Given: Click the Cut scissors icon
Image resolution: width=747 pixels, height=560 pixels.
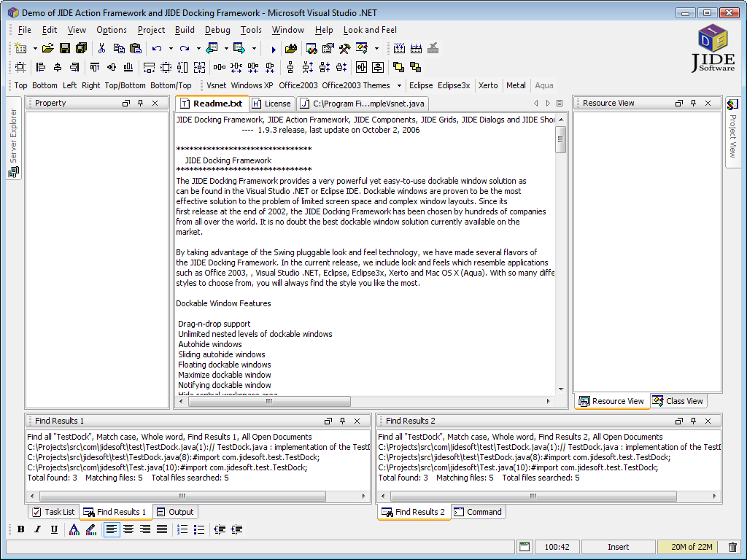Looking at the screenshot, I should (101, 48).
